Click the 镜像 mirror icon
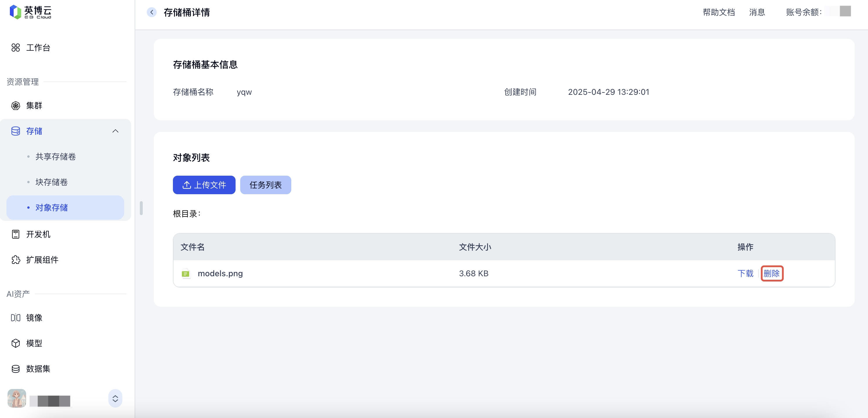Viewport: 868px width, 418px height. tap(15, 318)
